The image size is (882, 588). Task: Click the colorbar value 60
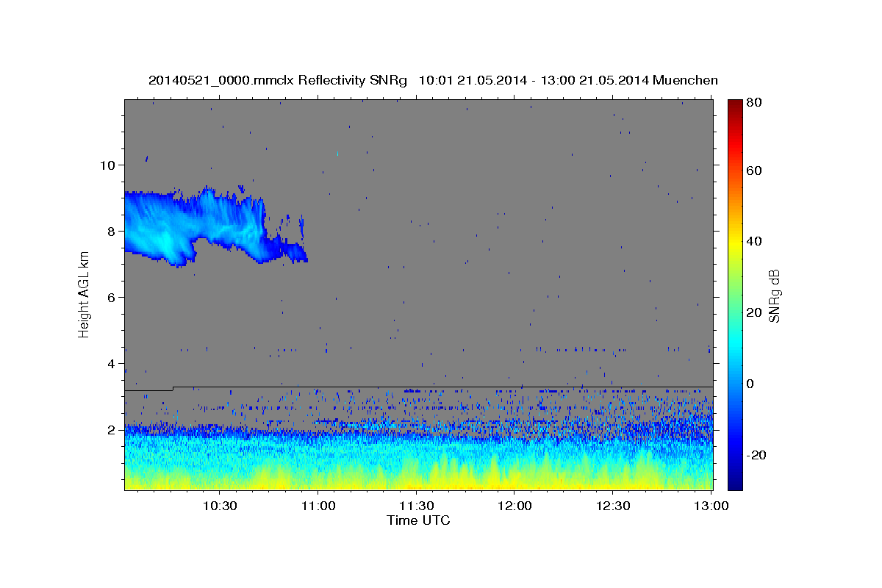[x=753, y=171]
